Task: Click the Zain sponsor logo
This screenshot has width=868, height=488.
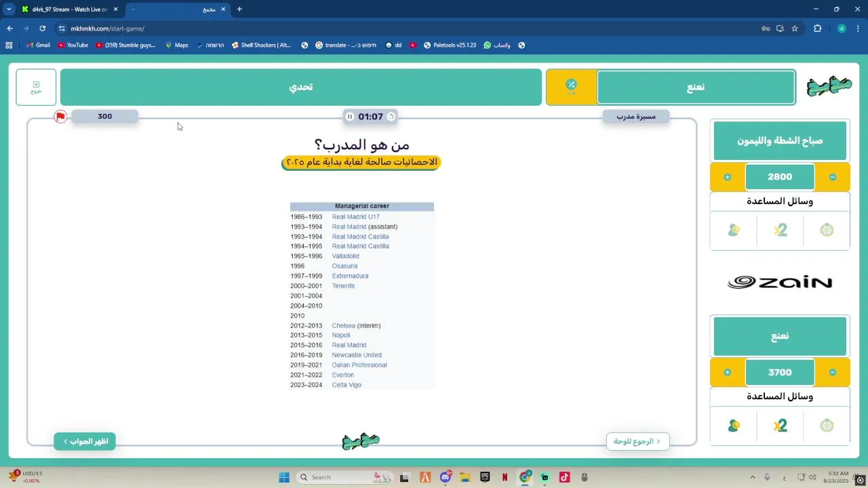Action: tap(780, 283)
